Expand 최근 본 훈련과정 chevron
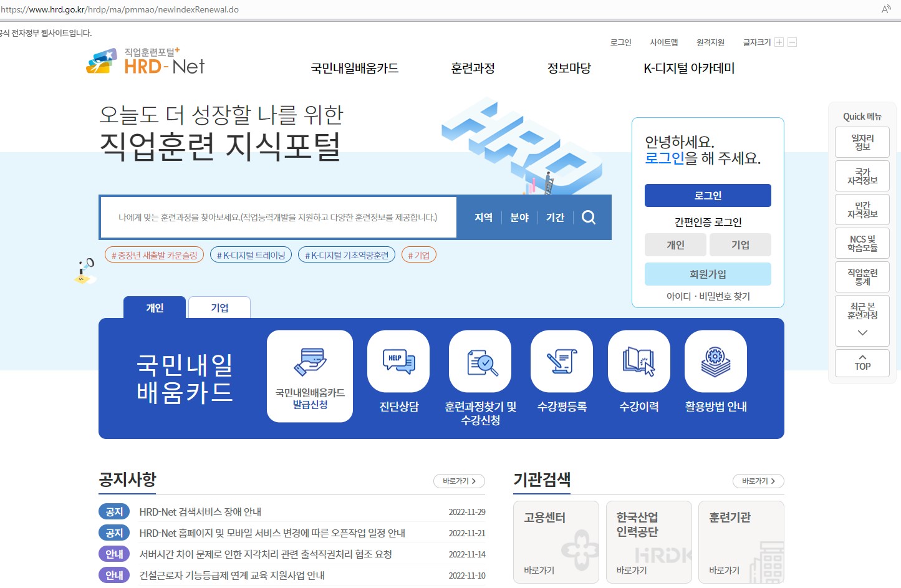This screenshot has width=901, height=588. pyautogui.click(x=862, y=333)
